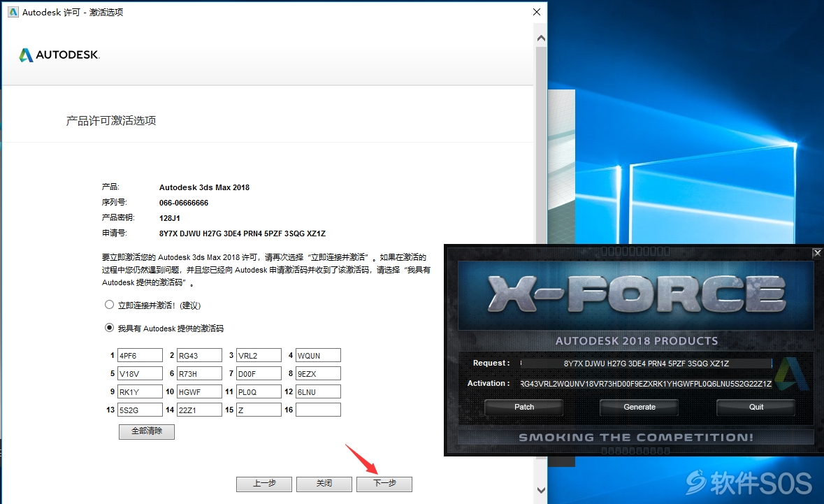This screenshot has height=504, width=824.
Task: Click the Request field in X-Force
Action: click(646, 363)
